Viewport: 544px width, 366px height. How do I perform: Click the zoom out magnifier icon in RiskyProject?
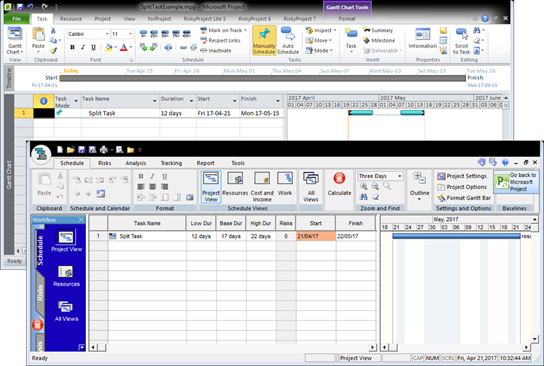click(375, 186)
